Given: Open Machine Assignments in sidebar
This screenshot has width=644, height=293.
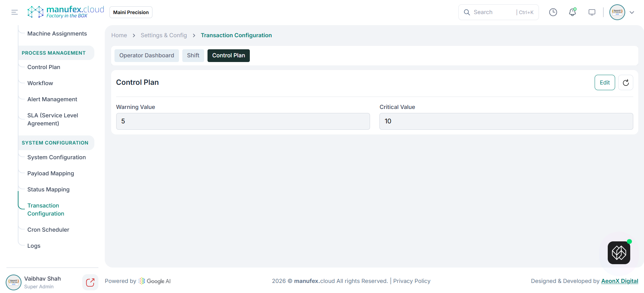Looking at the screenshot, I should click(x=57, y=34).
